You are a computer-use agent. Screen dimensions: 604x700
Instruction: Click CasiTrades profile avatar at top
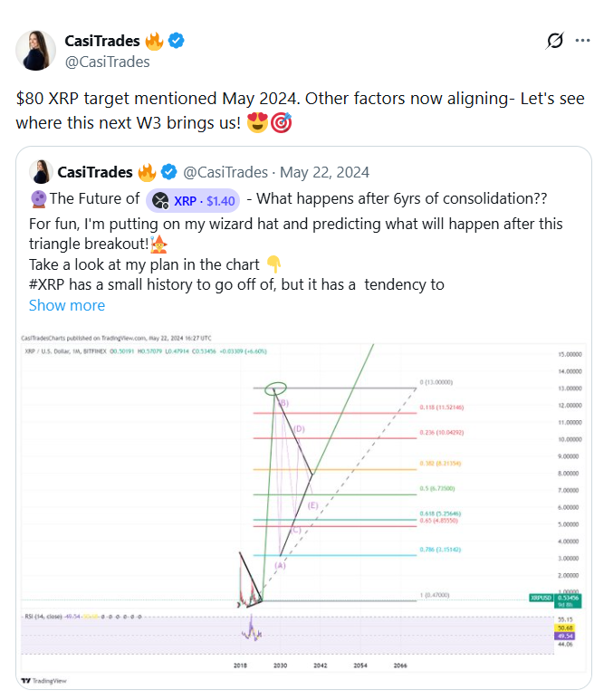pyautogui.click(x=36, y=51)
